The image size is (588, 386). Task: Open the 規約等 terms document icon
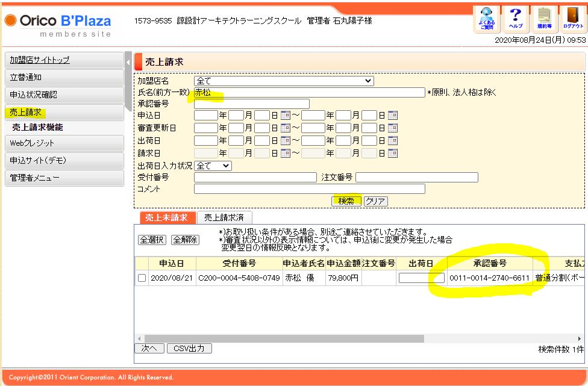tap(545, 18)
